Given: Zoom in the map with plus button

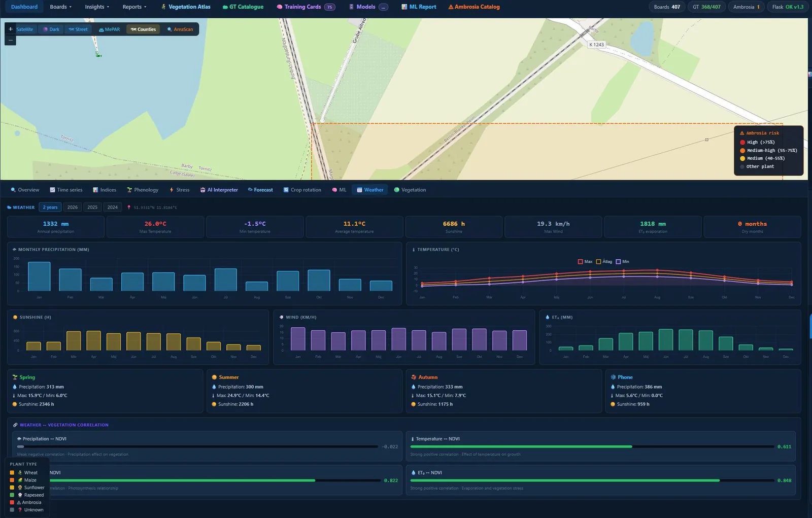Looking at the screenshot, I should (x=10, y=29).
